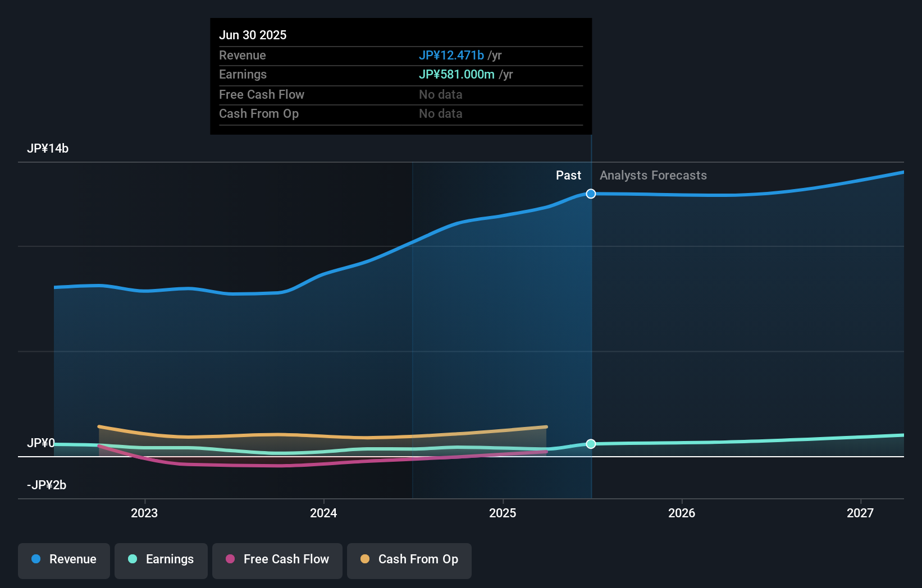Select the Revenue data point marker at Jun 2025
This screenshot has width=922, height=588.
point(591,194)
